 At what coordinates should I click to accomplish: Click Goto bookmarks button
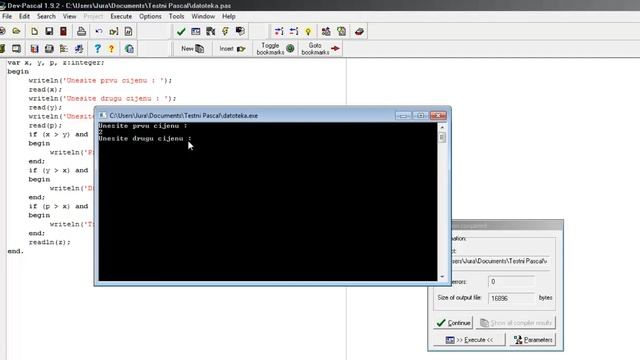click(x=320, y=49)
